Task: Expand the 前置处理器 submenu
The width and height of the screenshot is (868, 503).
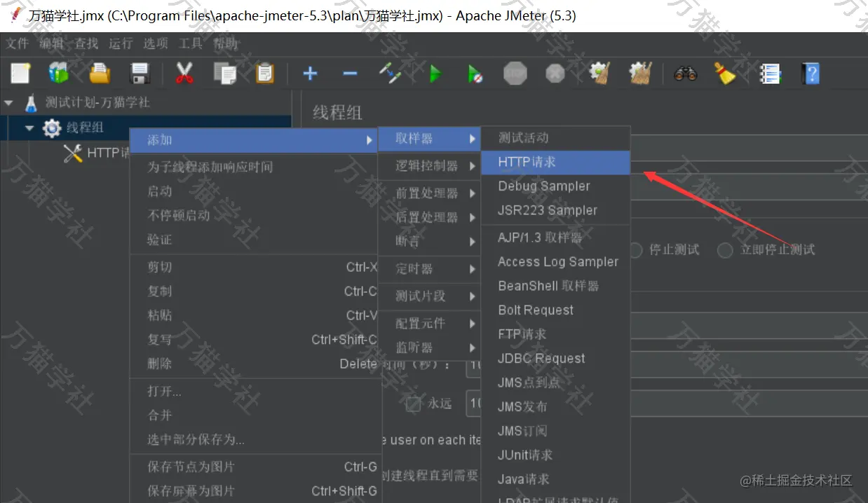Action: (429, 193)
